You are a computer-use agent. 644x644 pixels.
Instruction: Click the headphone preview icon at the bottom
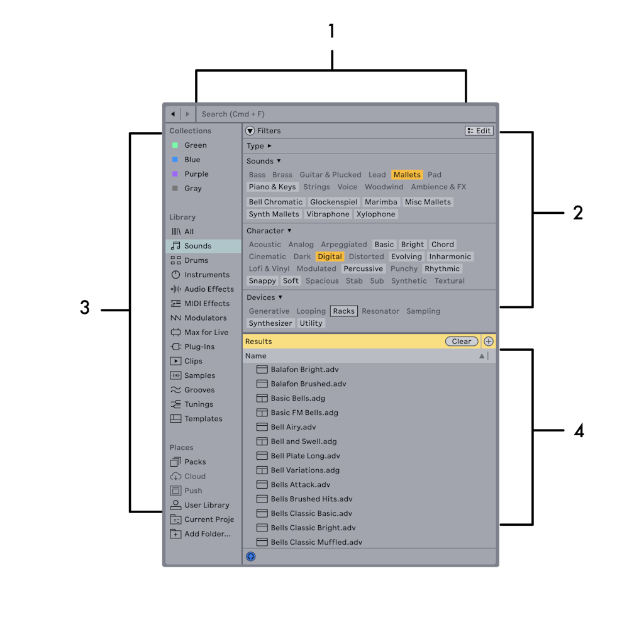click(250, 556)
